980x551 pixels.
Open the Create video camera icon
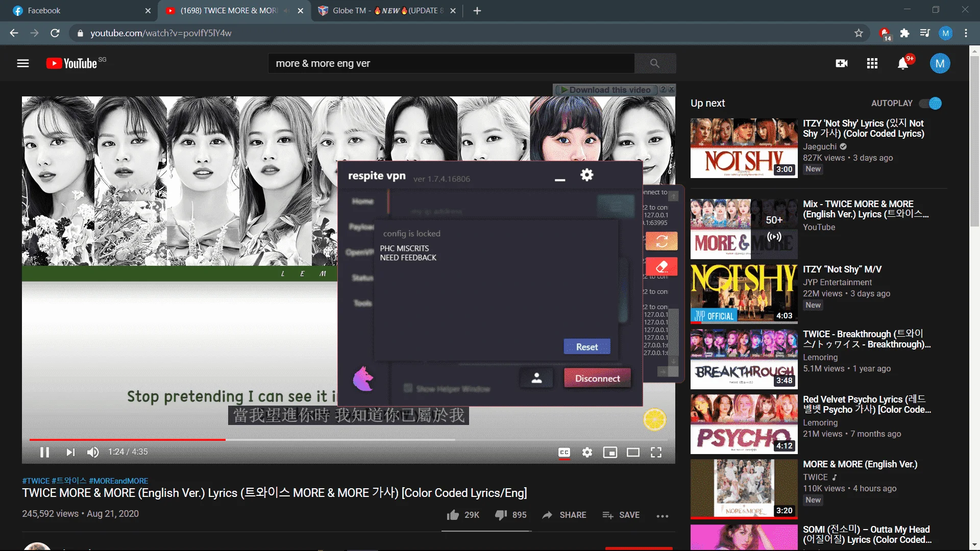pos(842,63)
